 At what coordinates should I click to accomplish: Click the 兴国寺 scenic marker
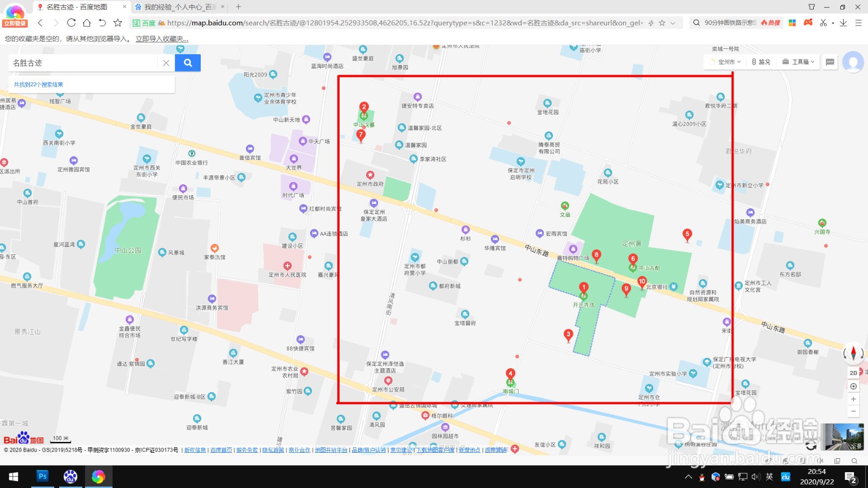tap(822, 223)
